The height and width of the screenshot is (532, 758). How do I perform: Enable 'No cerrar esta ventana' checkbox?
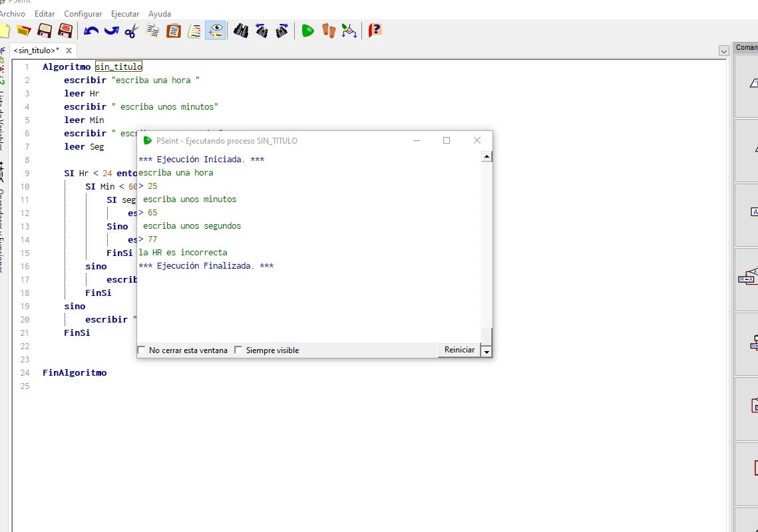141,350
